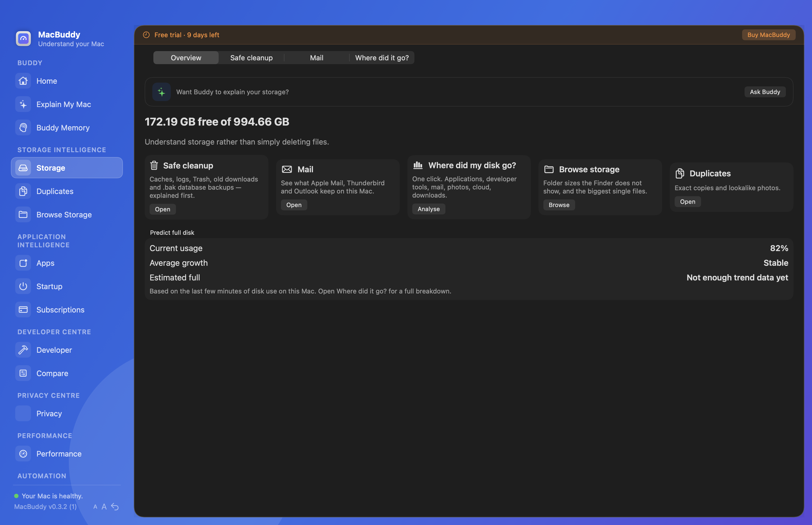812x525 pixels.
Task: Click the trash icon on Safe cleanup card
Action: (x=154, y=165)
